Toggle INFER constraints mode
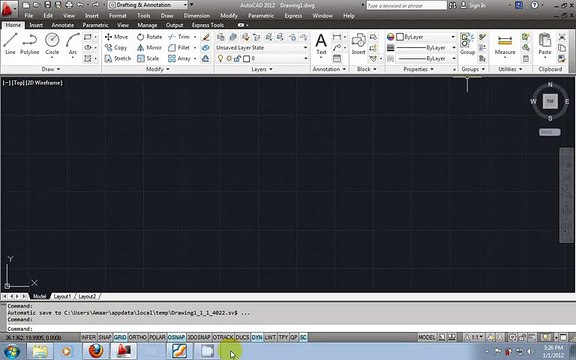576x360 pixels. (89, 337)
